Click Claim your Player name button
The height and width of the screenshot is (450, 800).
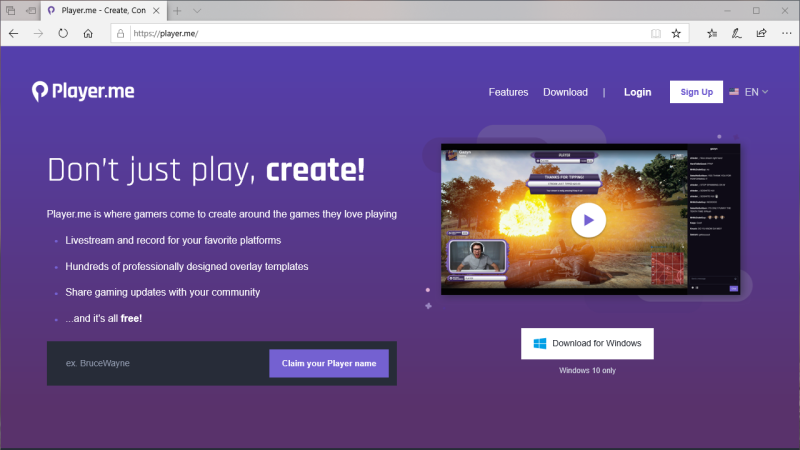click(329, 363)
